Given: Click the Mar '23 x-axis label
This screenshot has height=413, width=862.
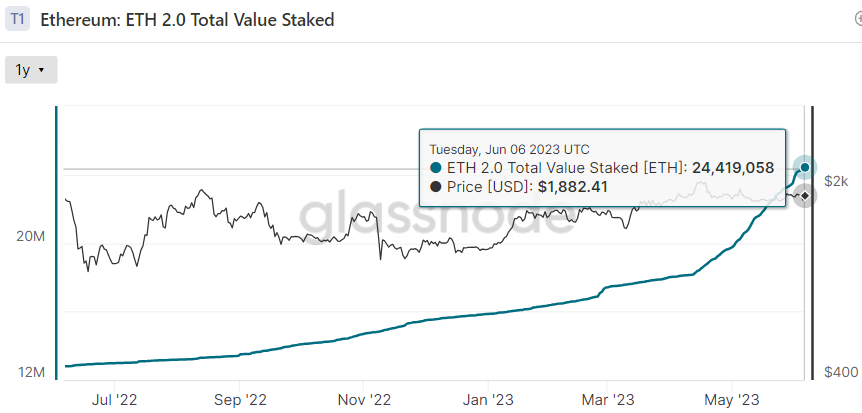Looking at the screenshot, I should point(608,398).
